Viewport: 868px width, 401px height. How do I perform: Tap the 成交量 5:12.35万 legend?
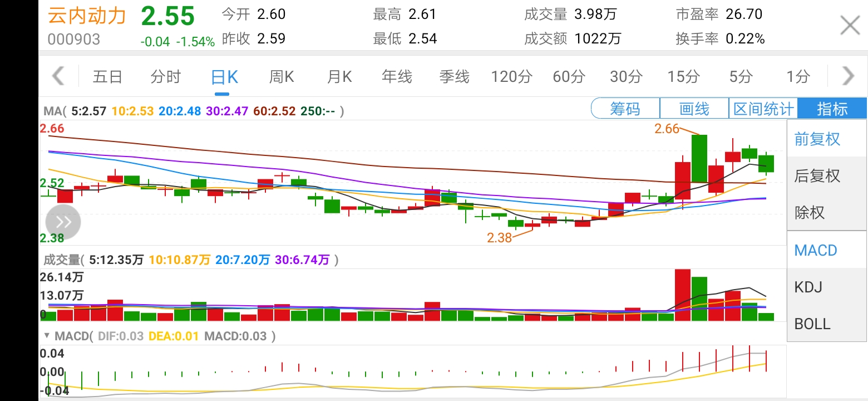(116, 260)
